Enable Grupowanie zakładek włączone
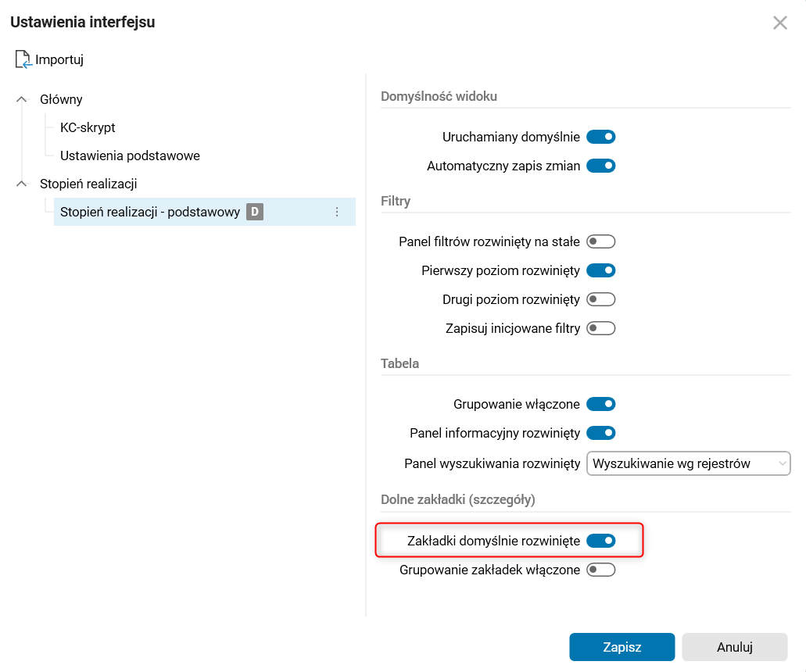 (x=600, y=570)
